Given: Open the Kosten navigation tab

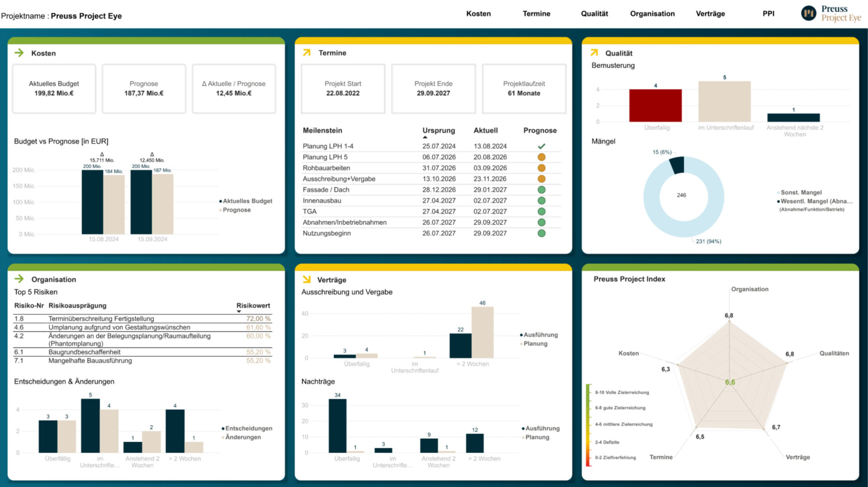Looking at the screenshot, I should [x=478, y=14].
